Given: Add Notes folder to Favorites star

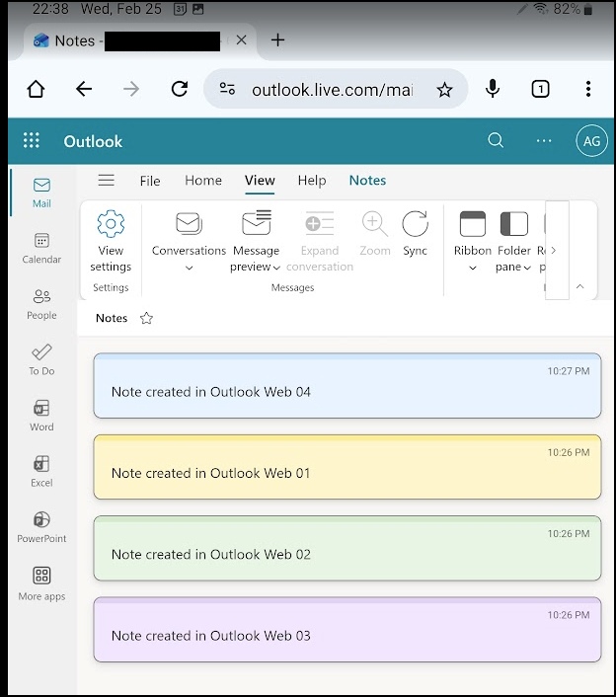Looking at the screenshot, I should coord(146,318).
